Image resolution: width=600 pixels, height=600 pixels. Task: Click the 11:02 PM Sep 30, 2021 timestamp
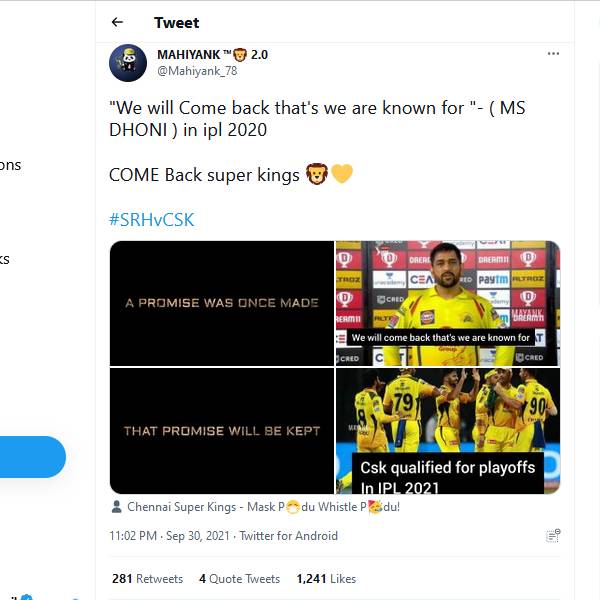coord(168,536)
